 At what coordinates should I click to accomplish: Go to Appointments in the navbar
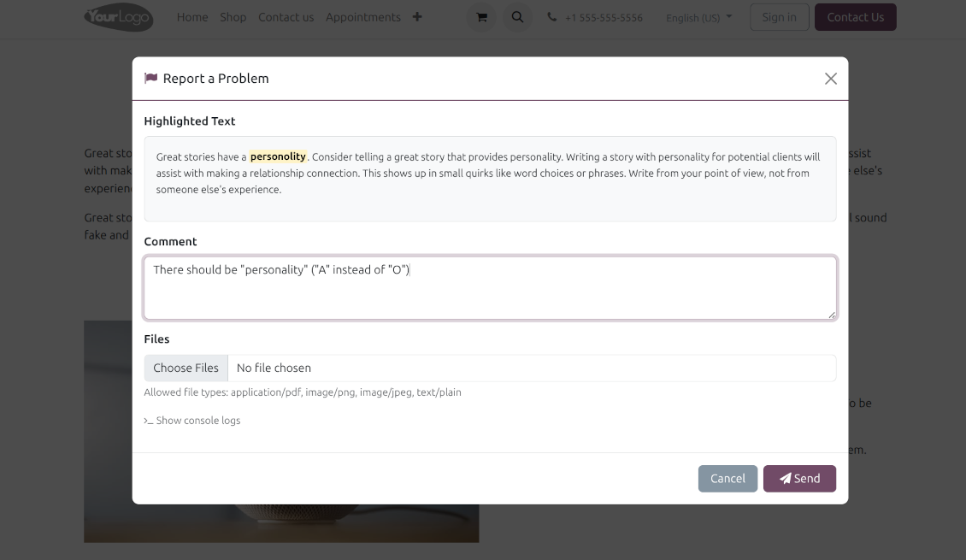[x=362, y=16]
